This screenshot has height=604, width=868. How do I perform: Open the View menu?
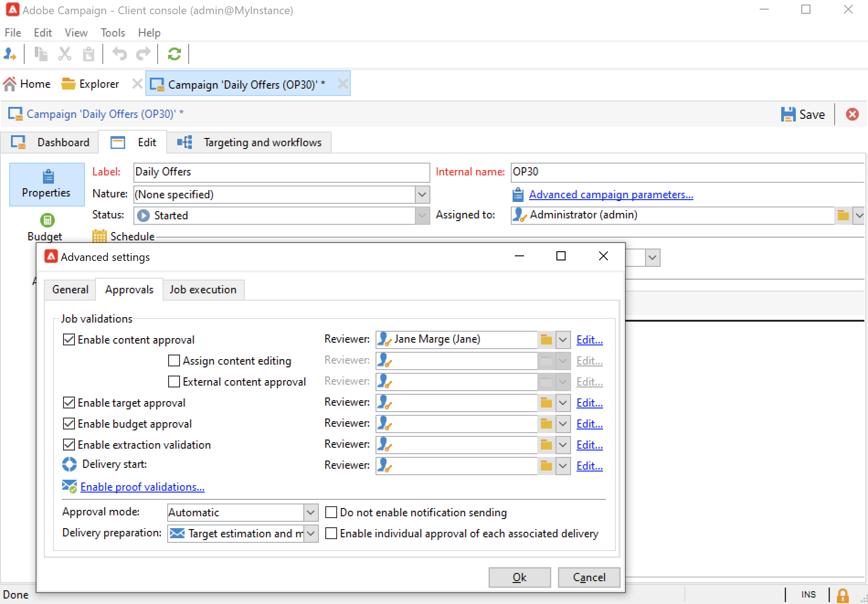pos(76,33)
